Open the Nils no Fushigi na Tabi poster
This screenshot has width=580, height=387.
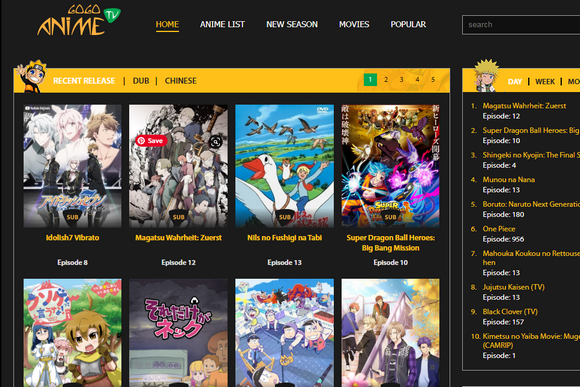[x=284, y=166]
